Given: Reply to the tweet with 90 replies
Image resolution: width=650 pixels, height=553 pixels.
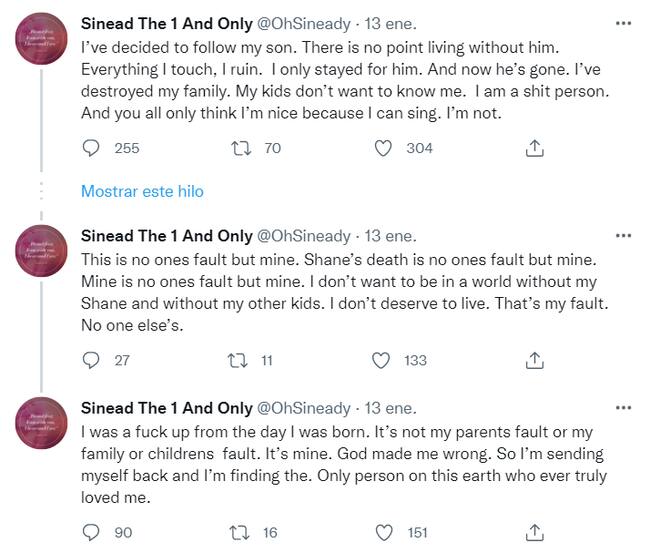Looking at the screenshot, I should click(92, 532).
